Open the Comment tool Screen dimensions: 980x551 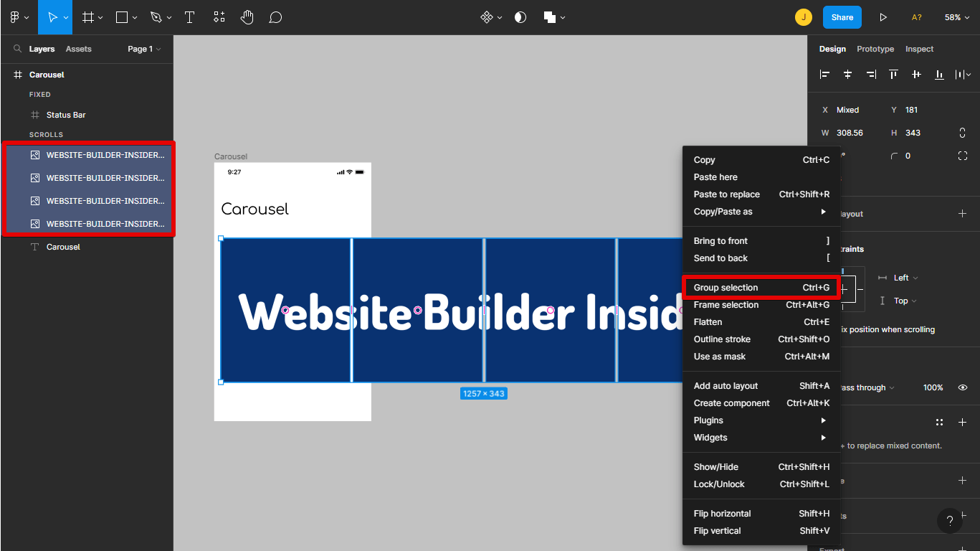point(275,17)
